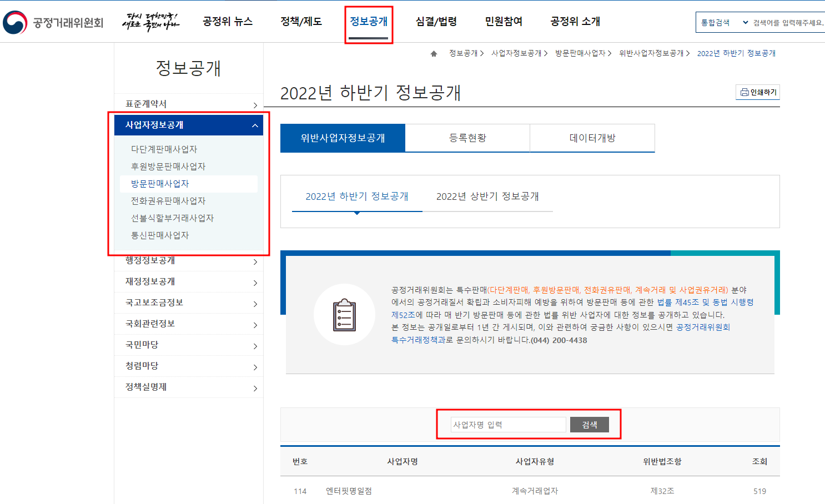Go to home via breadcrumb house icon
Image resolution: width=825 pixels, height=504 pixels.
[434, 53]
